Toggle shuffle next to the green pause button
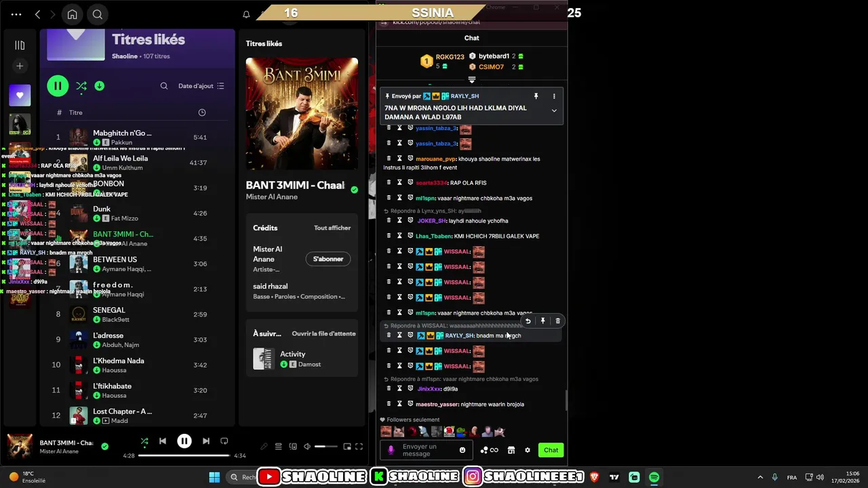Image resolution: width=868 pixels, height=488 pixels. click(81, 86)
